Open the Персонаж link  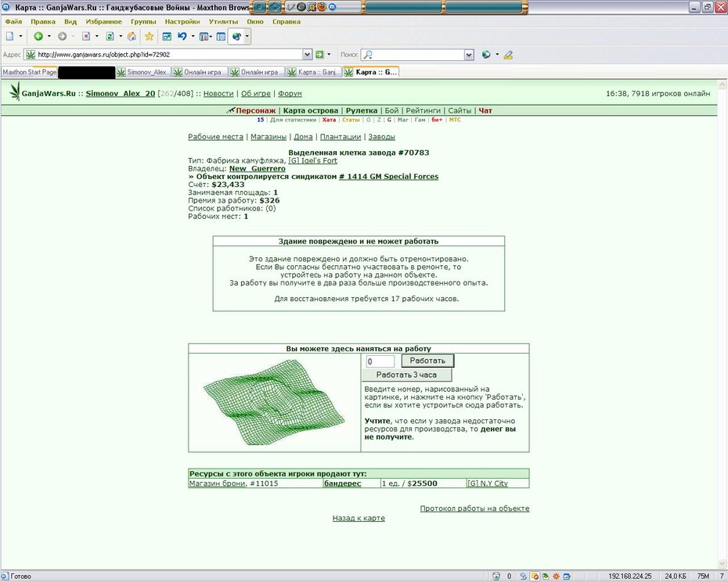(255, 110)
